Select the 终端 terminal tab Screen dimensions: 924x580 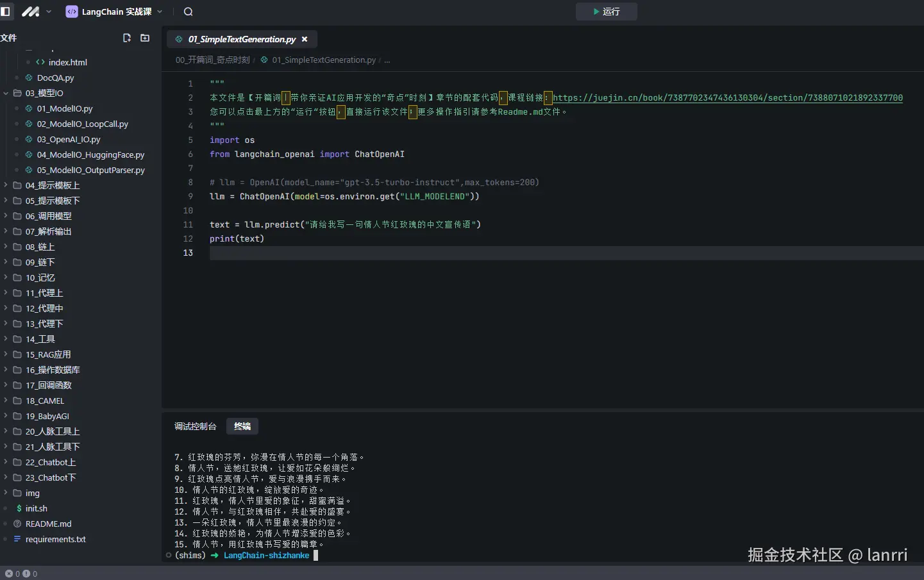point(242,426)
